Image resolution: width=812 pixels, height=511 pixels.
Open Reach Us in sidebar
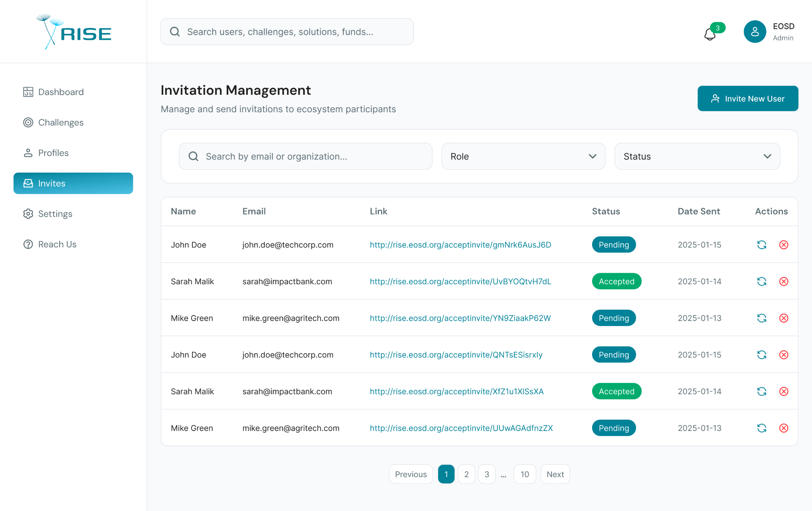(73, 244)
